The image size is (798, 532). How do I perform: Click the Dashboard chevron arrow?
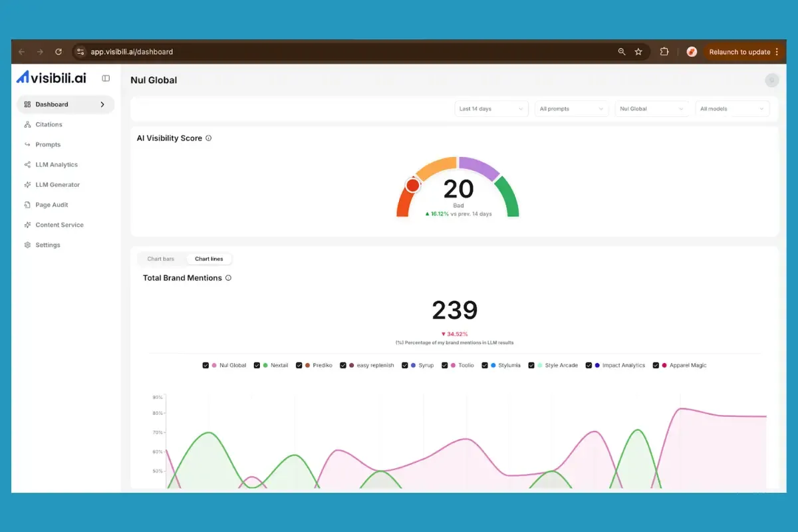[x=102, y=104]
